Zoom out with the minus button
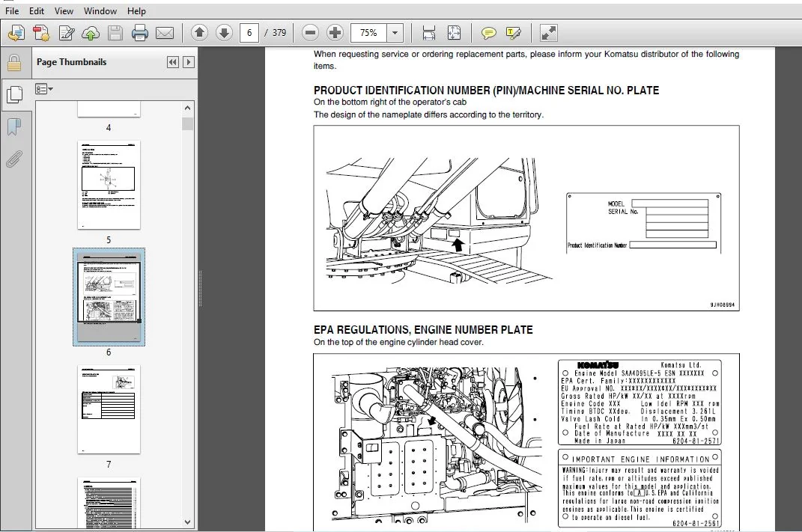This screenshot has width=802, height=532. point(310,33)
